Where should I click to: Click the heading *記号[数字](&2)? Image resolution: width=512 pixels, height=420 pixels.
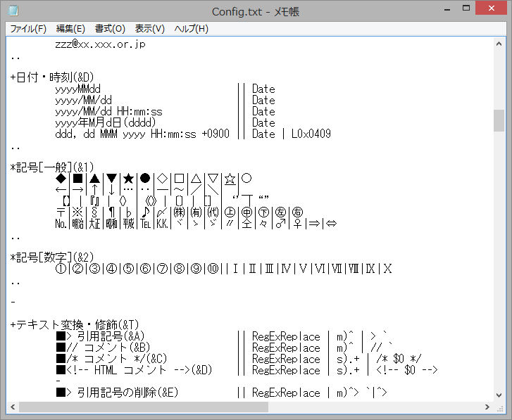(52, 257)
